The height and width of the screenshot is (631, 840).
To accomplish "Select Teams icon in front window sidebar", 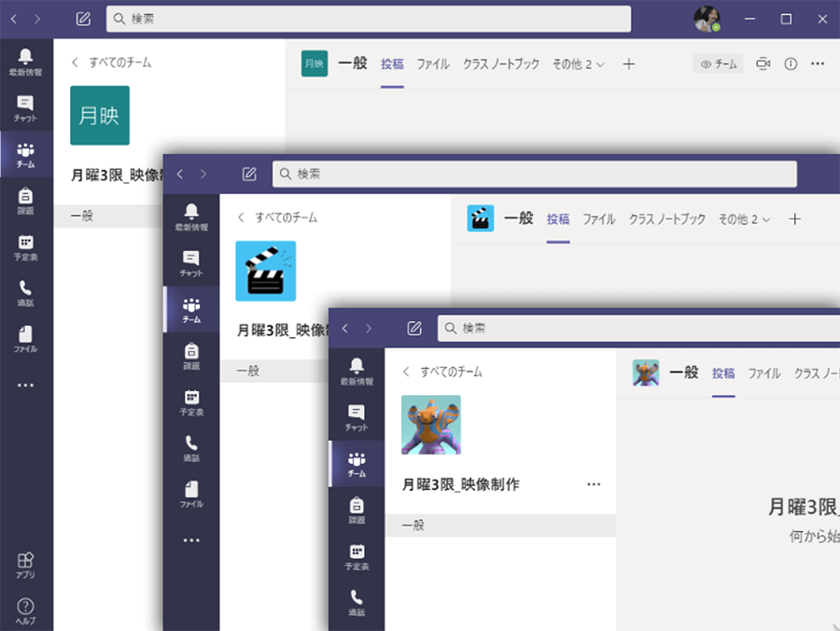I will pyautogui.click(x=357, y=464).
